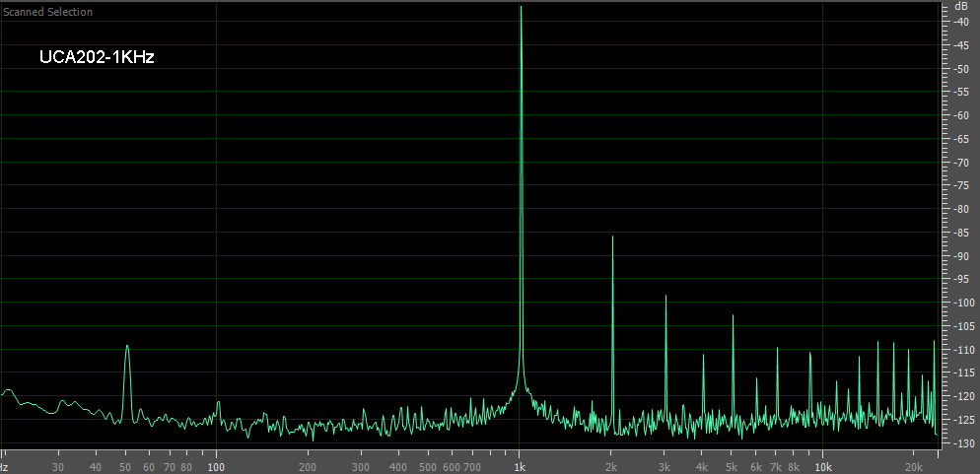Select the -75 dB axis label
The image size is (980, 474).
click(x=960, y=186)
